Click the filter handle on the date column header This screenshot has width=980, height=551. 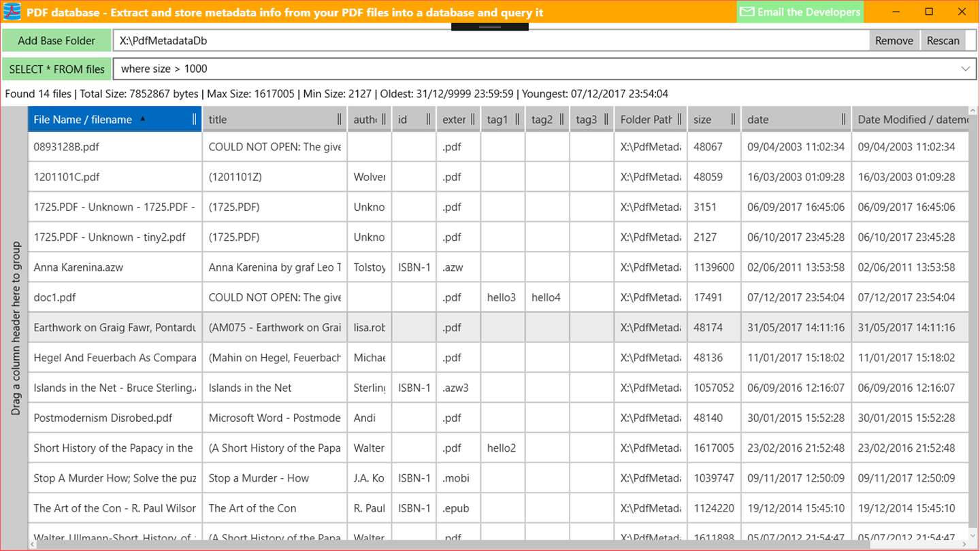coord(844,119)
